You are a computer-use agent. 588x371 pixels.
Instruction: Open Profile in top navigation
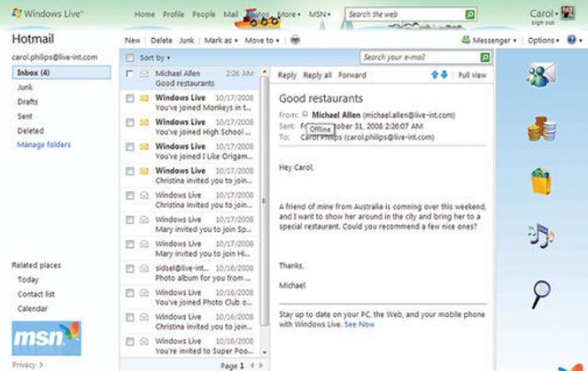[x=174, y=14]
